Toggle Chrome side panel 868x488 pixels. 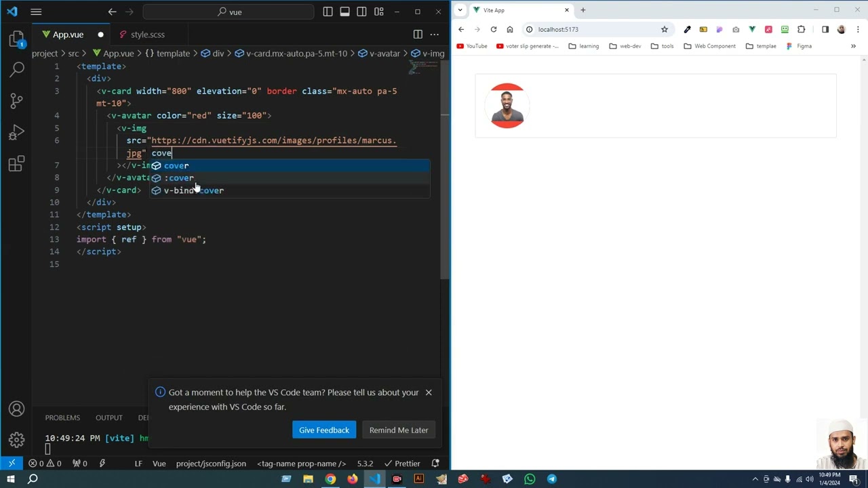825,29
